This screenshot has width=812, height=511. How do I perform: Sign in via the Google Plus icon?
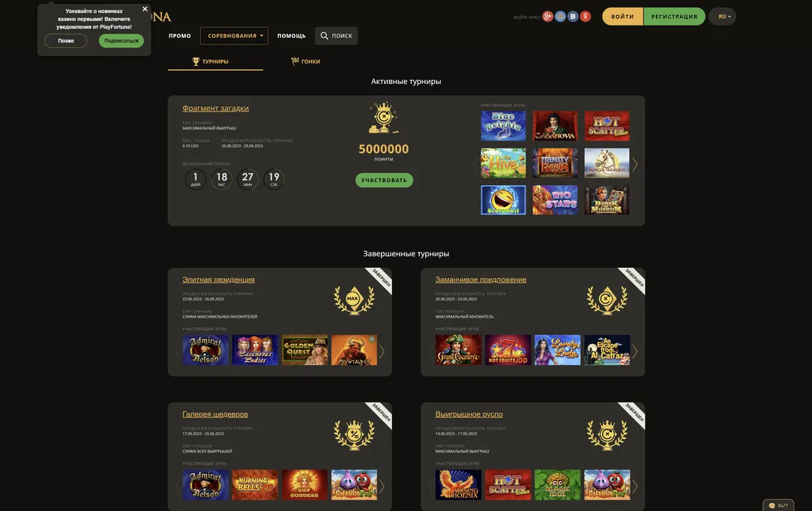(547, 16)
